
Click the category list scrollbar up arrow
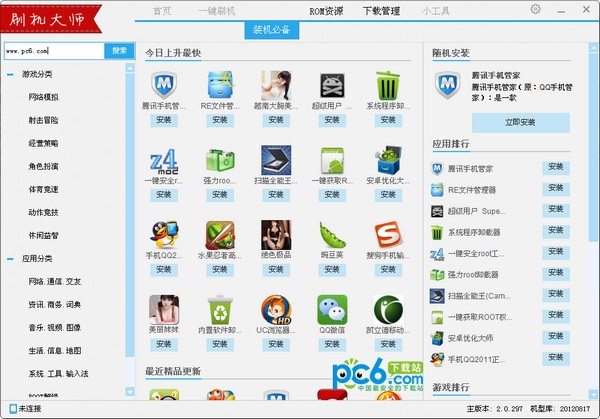(130, 68)
